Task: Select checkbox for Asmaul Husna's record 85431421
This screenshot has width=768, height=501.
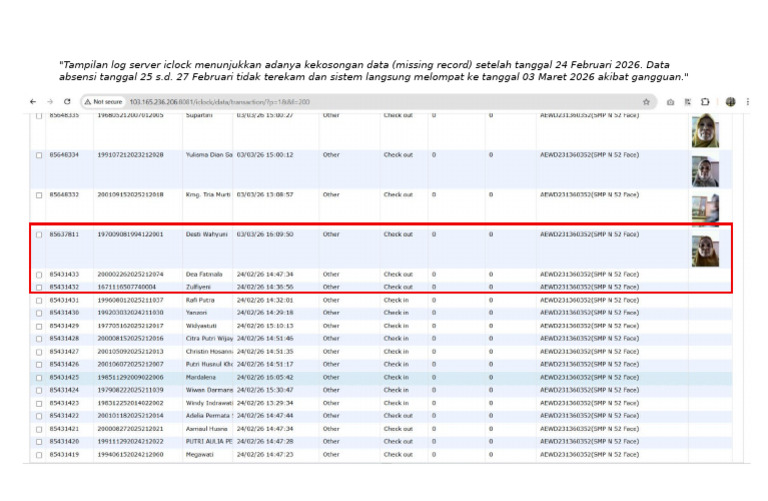Action: [39, 429]
